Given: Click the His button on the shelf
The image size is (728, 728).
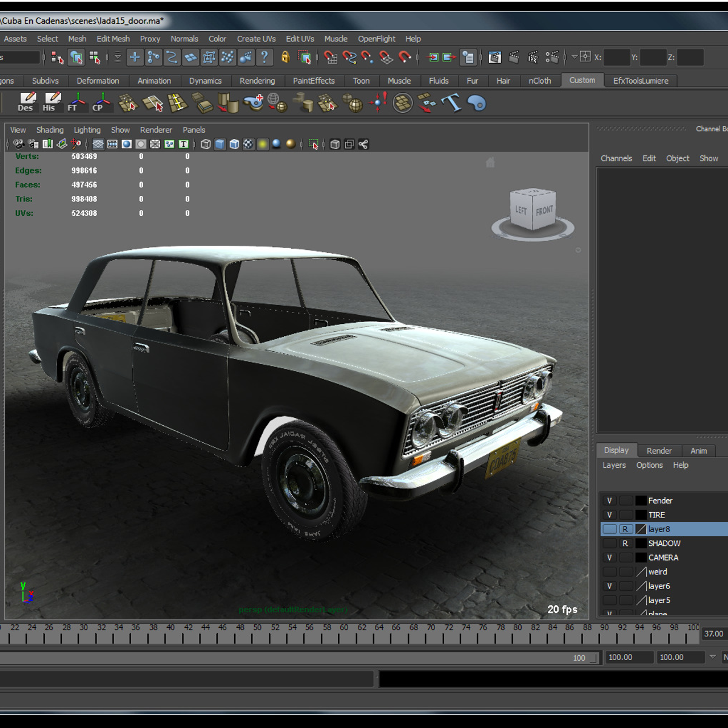Looking at the screenshot, I should coord(50,103).
